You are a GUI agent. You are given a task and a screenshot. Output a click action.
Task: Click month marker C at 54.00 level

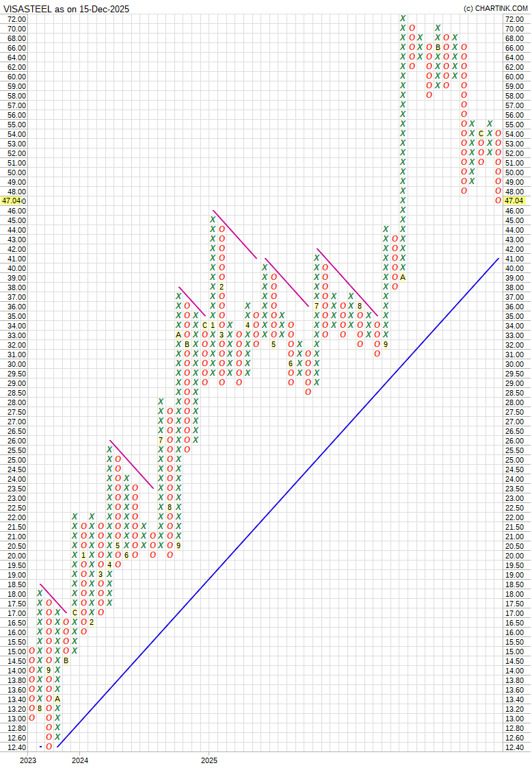[481, 133]
